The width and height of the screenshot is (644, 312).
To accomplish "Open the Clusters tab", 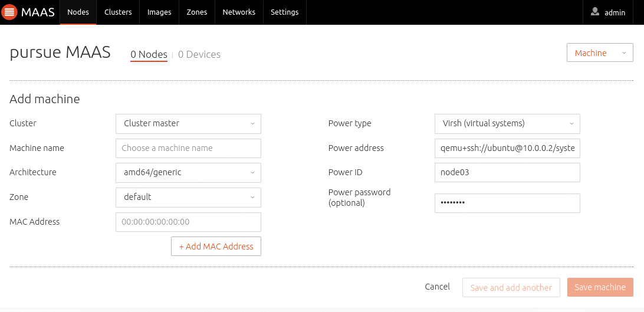I will pyautogui.click(x=118, y=12).
